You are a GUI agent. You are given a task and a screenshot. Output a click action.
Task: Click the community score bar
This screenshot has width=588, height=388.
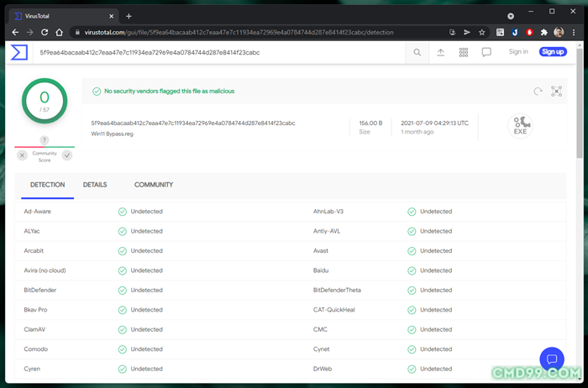point(45,147)
